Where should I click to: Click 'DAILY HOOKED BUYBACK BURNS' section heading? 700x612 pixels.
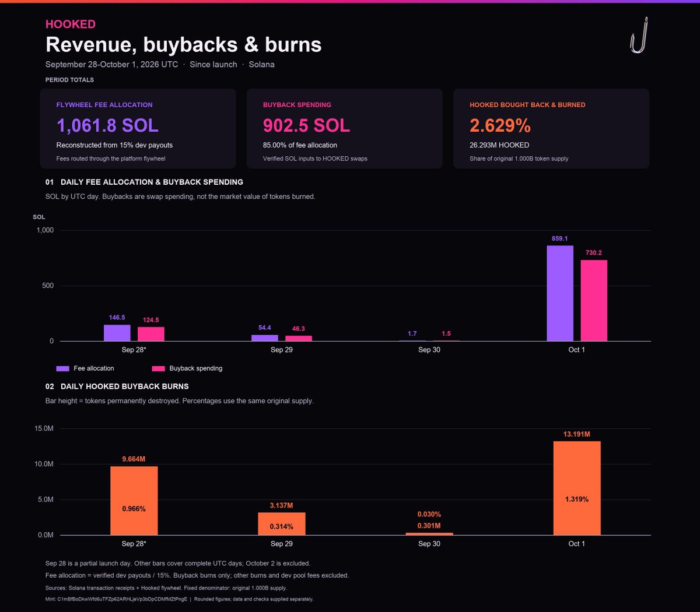click(x=125, y=386)
